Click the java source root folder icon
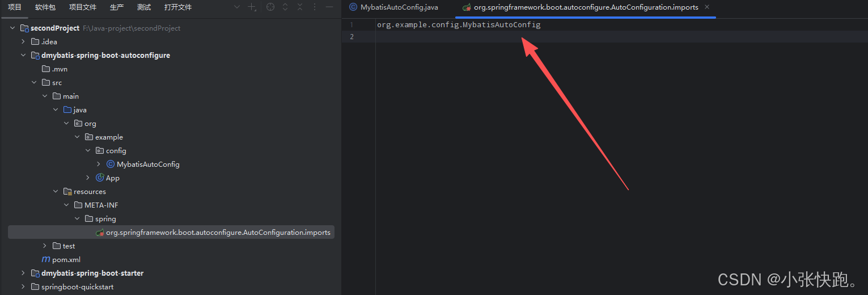This screenshot has height=295, width=868. pos(67,109)
